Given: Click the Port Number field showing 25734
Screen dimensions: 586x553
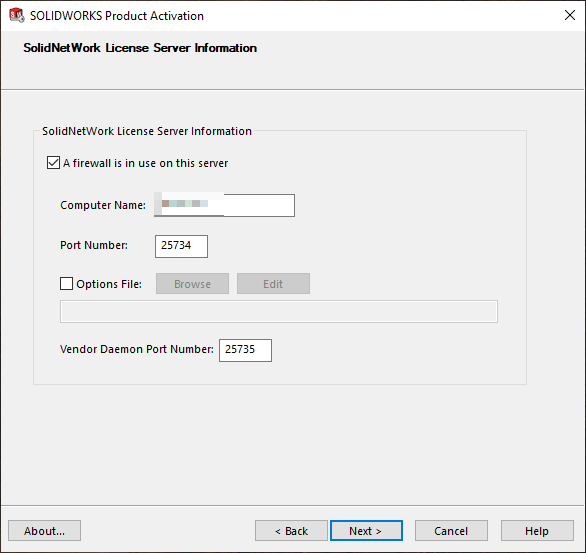Looking at the screenshot, I should tap(181, 246).
